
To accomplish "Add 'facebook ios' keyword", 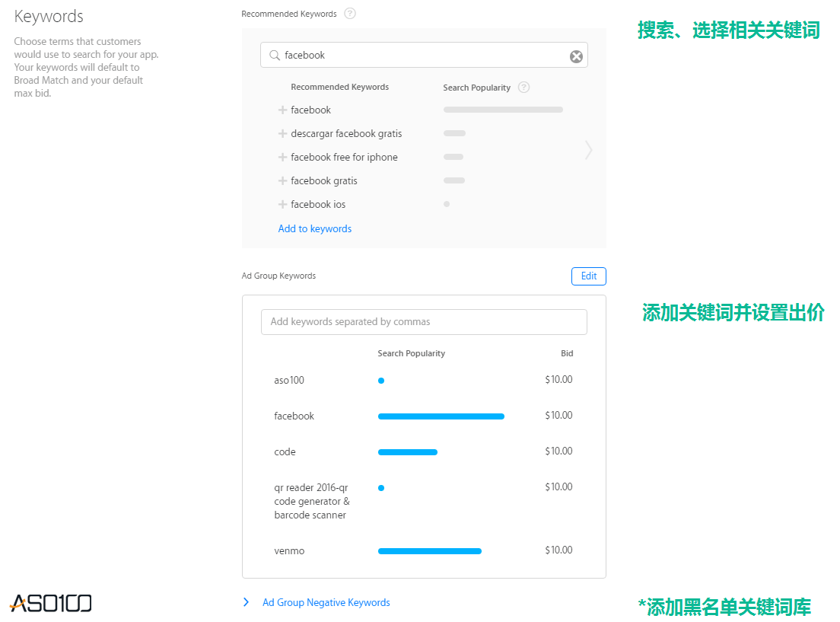I will coord(282,204).
